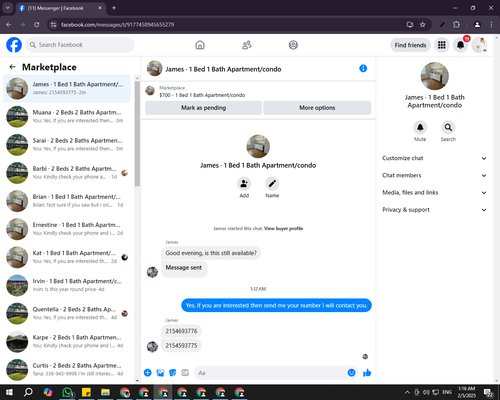This screenshot has width=500, height=400.
Task: Open the account profile picture menu
Action: click(x=479, y=45)
